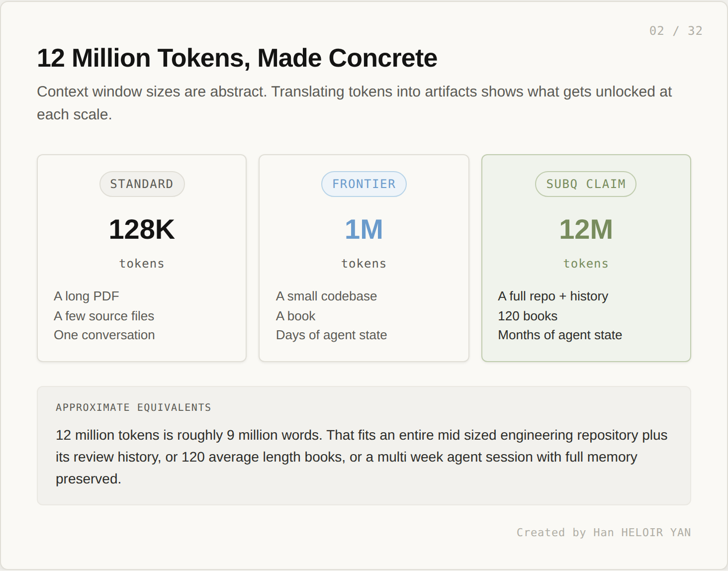This screenshot has width=728, height=571.
Task: Click the 'Context window sizes are abstract' subtitle
Action: (x=354, y=103)
